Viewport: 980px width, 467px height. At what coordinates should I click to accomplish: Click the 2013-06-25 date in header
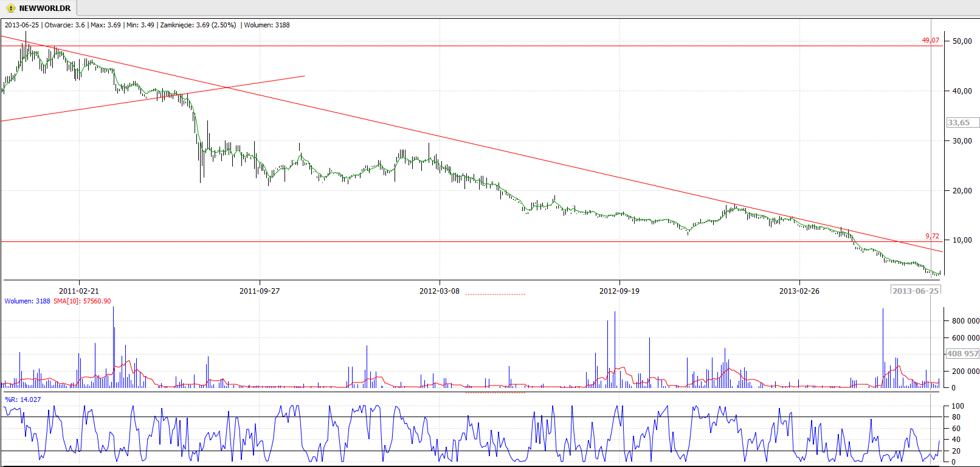tap(21, 25)
